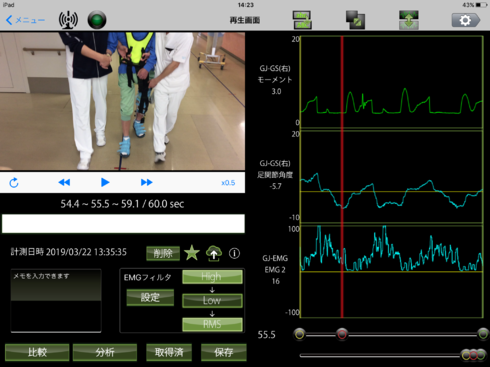Tap the GJ-GS(右) 足関節角度 label
The height and width of the screenshot is (367, 490).
275,169
